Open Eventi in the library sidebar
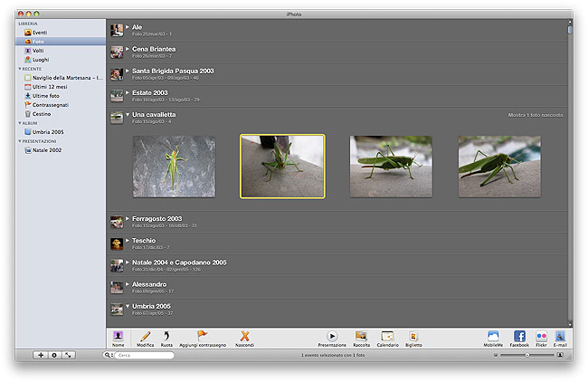Viewport: 588px width, 382px height. click(35, 33)
